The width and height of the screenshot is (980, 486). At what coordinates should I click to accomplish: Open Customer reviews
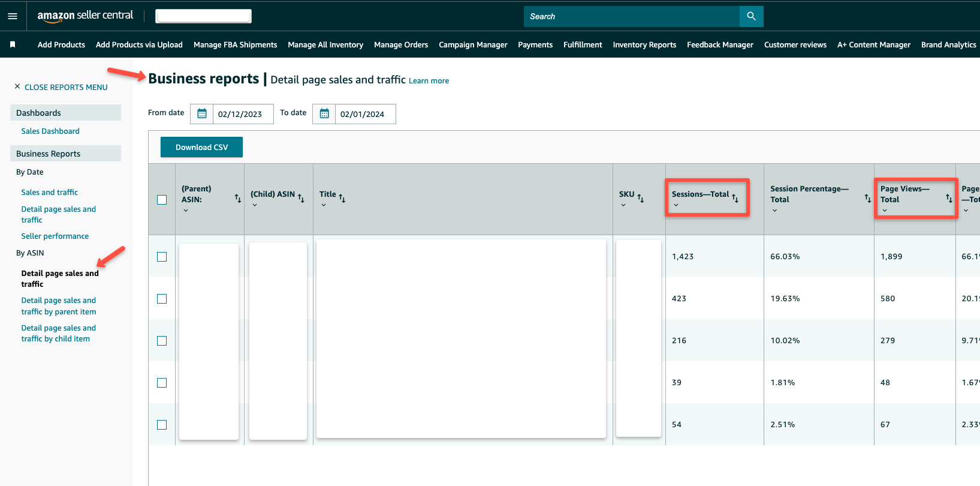795,44
